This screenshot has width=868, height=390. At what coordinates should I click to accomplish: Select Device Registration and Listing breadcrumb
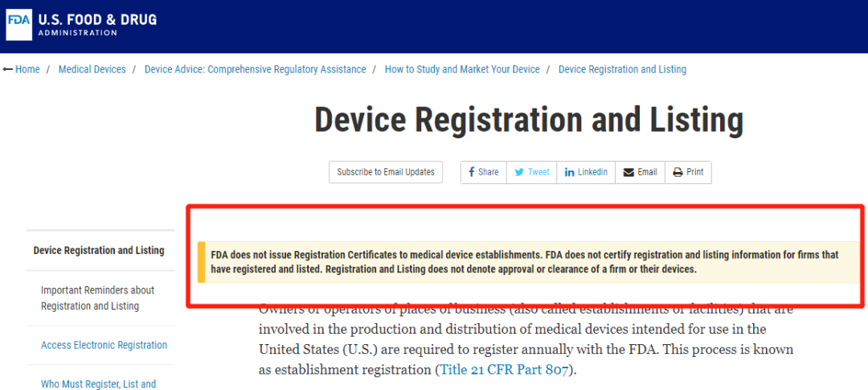point(622,69)
